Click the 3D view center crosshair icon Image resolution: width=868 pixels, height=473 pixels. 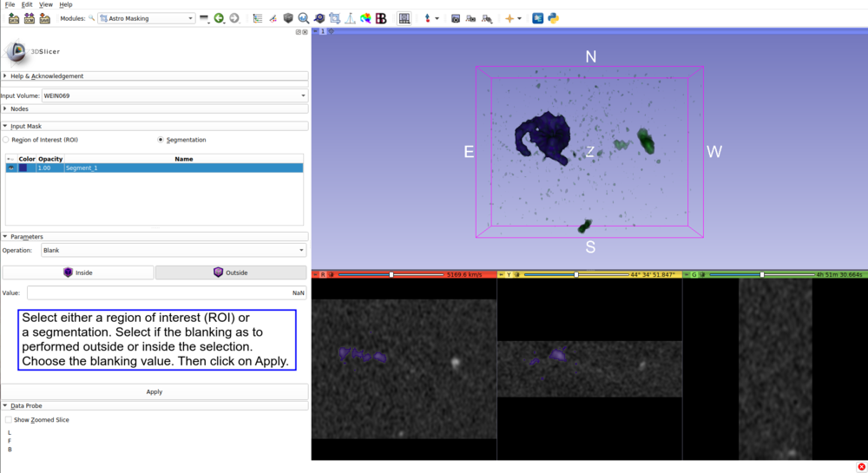(x=331, y=31)
